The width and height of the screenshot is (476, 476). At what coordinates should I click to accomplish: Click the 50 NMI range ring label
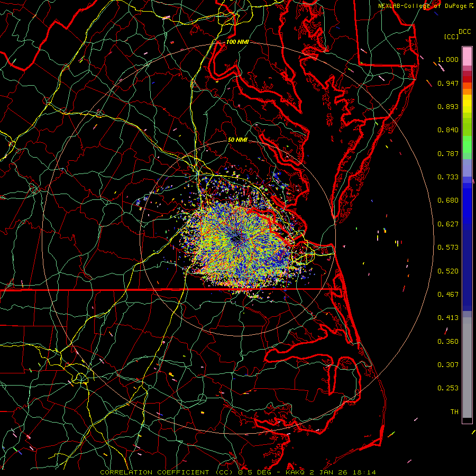[x=237, y=140]
